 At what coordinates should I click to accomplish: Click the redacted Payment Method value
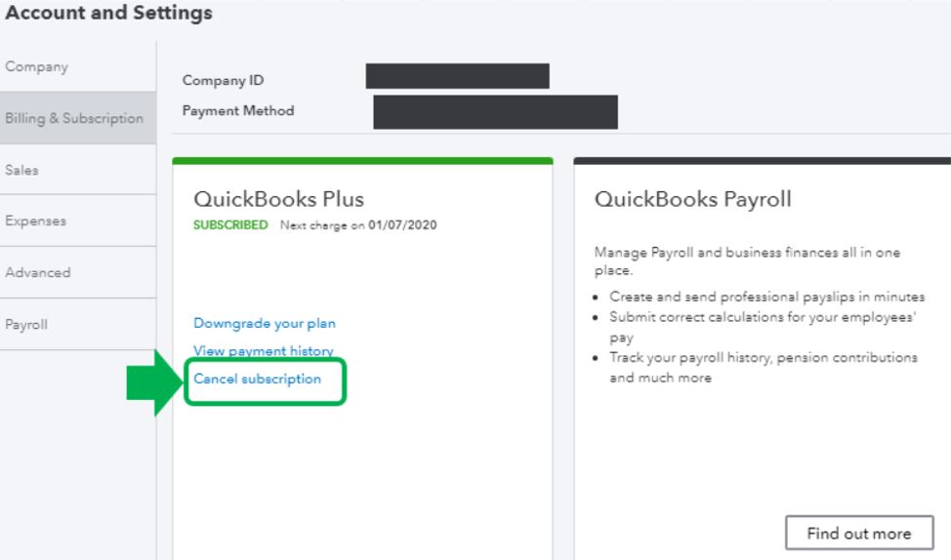pos(495,111)
